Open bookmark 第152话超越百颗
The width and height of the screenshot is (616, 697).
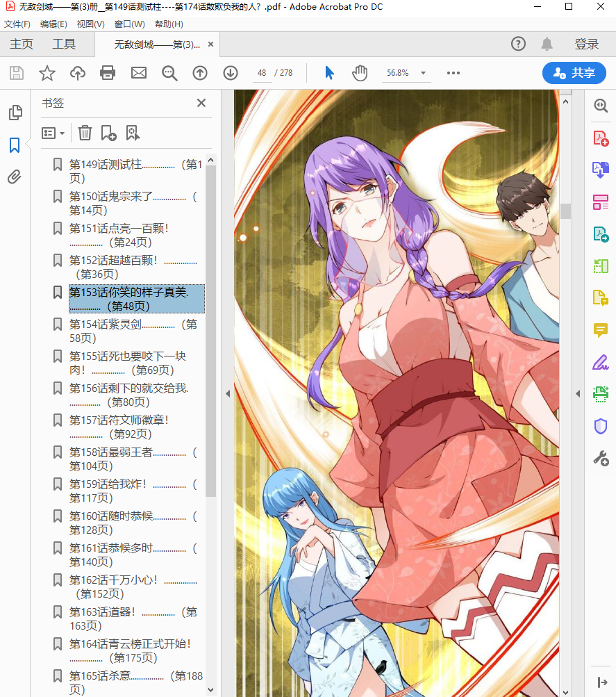pyautogui.click(x=133, y=267)
